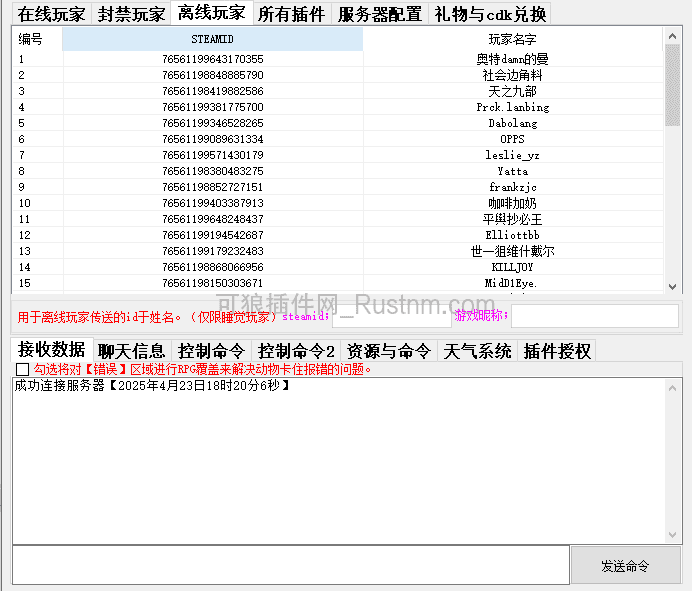Open the 控制命令2 tab

click(296, 351)
